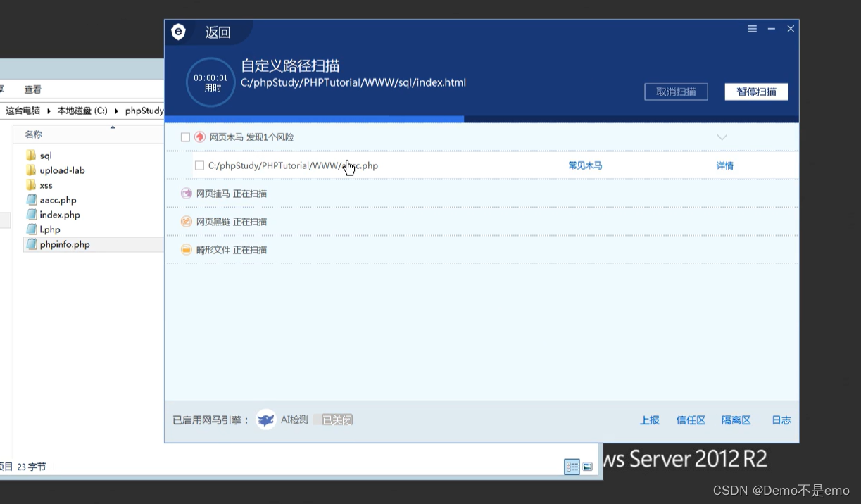Open the hamburger menu icon in title bar
The image size is (861, 504).
pyautogui.click(x=753, y=29)
